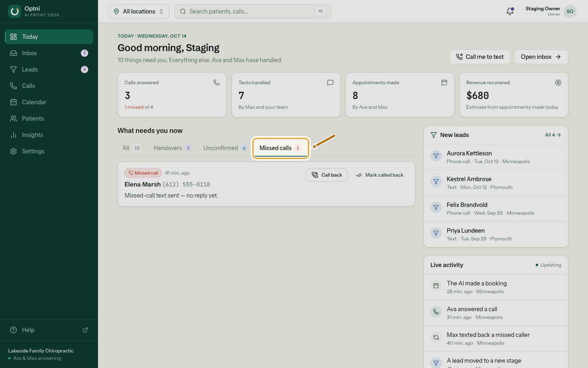This screenshot has height=368, width=588.
Task: Select the Missed calls tab
Action: coord(281,148)
